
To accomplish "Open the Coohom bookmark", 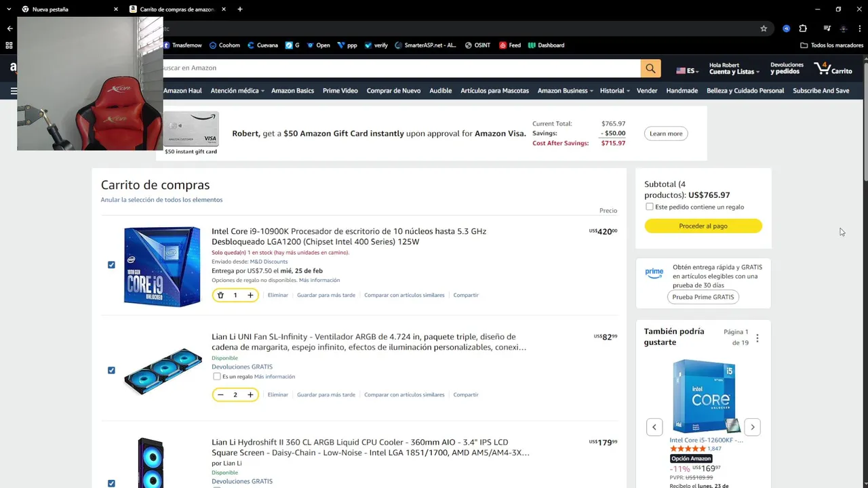I will (x=224, y=45).
